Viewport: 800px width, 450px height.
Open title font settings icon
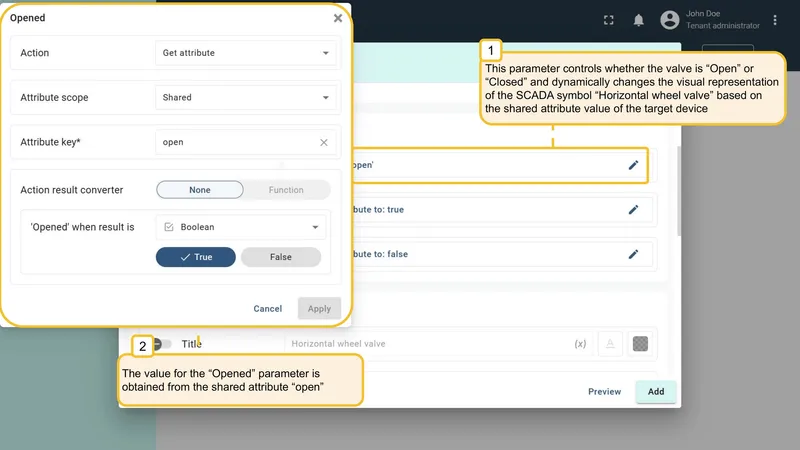coord(610,344)
